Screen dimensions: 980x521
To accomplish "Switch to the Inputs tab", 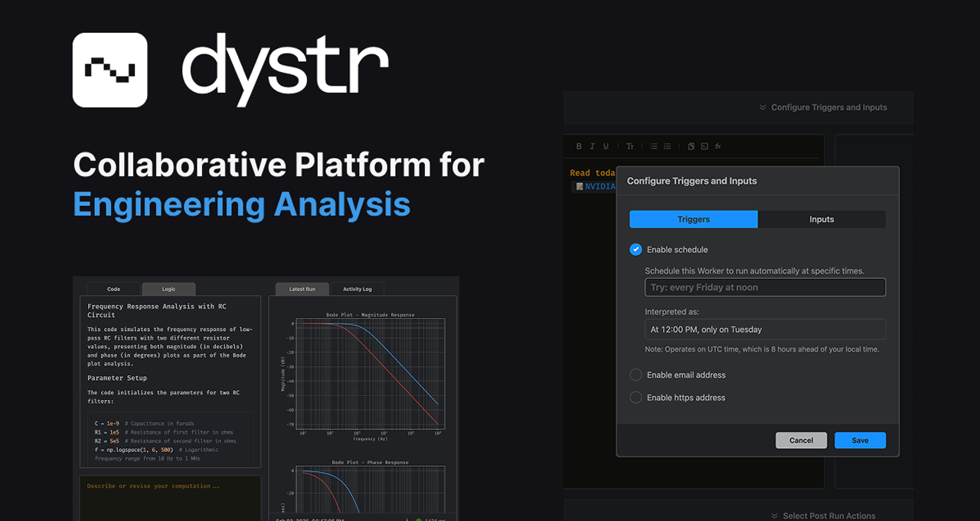I will click(822, 219).
